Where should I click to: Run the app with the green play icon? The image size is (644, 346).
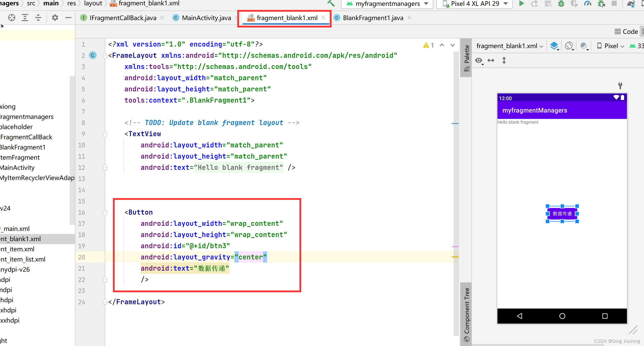point(521,4)
